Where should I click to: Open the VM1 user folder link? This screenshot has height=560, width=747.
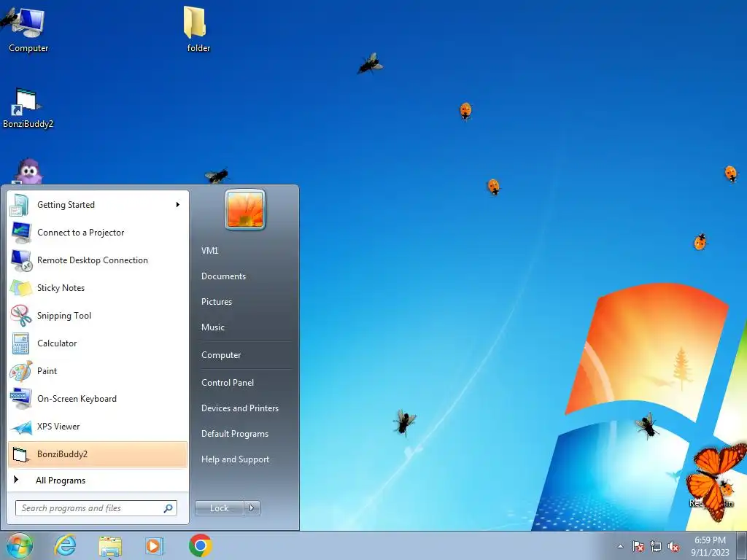(209, 251)
